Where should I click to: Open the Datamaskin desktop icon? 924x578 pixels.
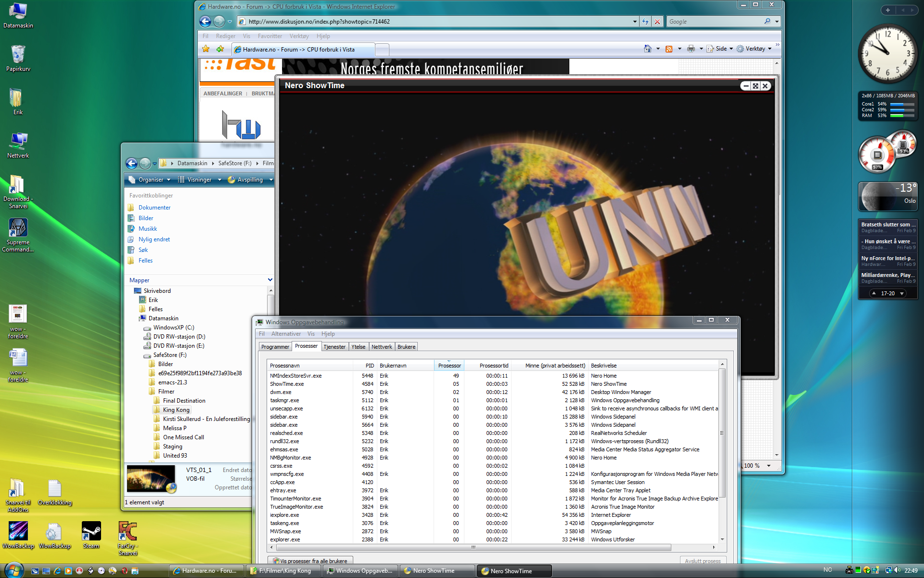point(18,15)
